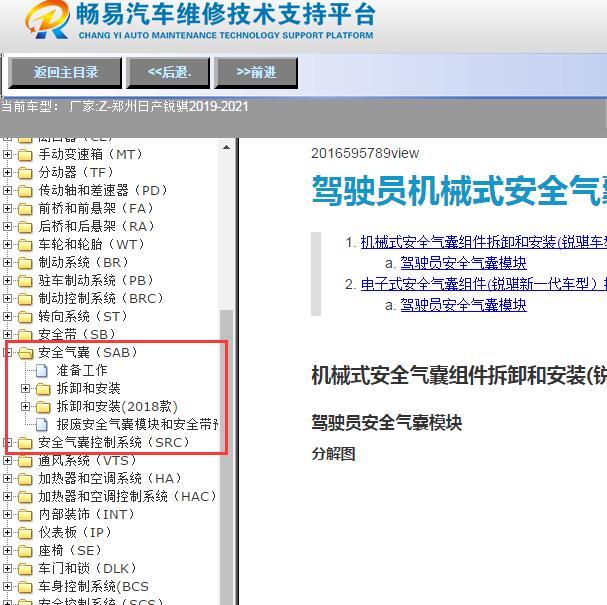The image size is (607, 605).
Task: Expand the 分动器（TF） node
Action: tap(7, 172)
